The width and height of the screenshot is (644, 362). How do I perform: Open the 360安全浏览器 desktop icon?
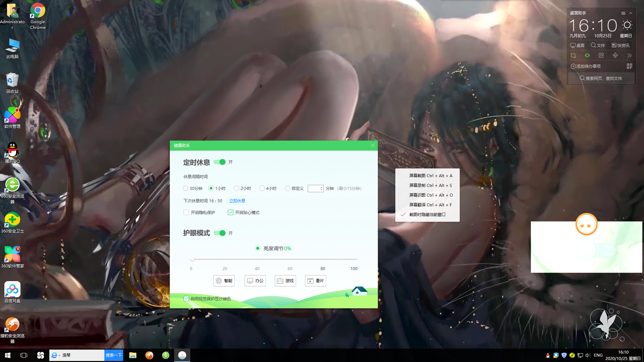tap(12, 190)
